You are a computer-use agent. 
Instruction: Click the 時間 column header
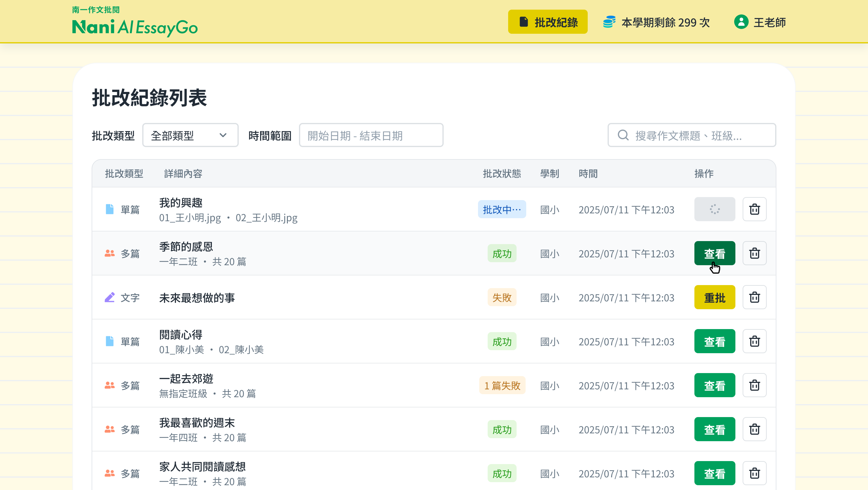coord(588,174)
